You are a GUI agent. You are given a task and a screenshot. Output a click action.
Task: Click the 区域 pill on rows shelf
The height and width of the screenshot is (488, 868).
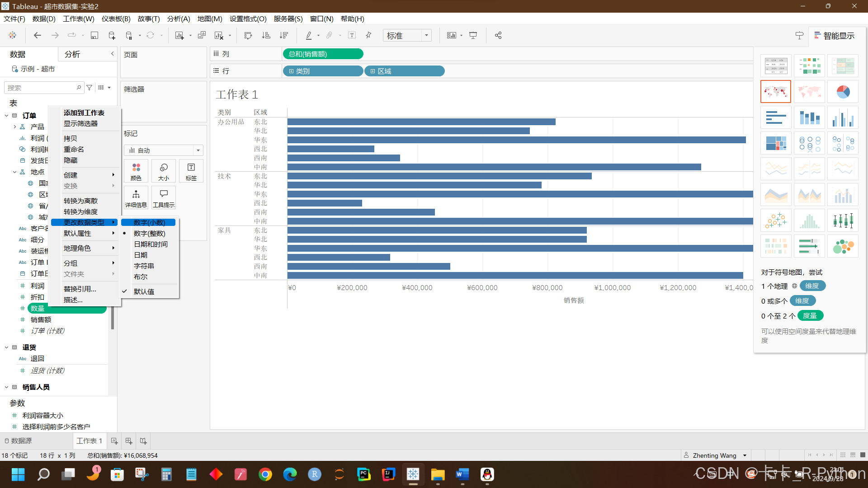[x=405, y=71]
